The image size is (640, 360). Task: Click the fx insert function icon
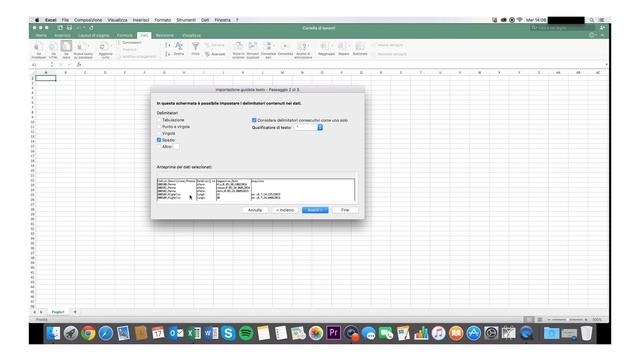tap(79, 64)
